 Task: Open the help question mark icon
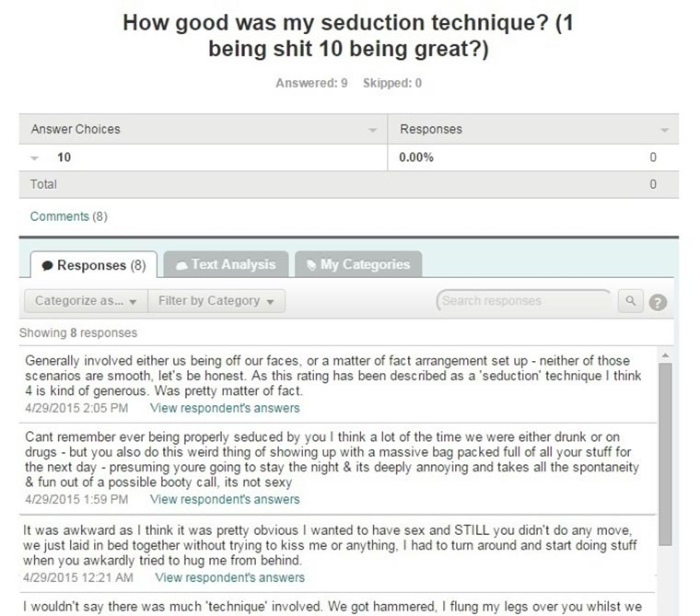coord(658,302)
